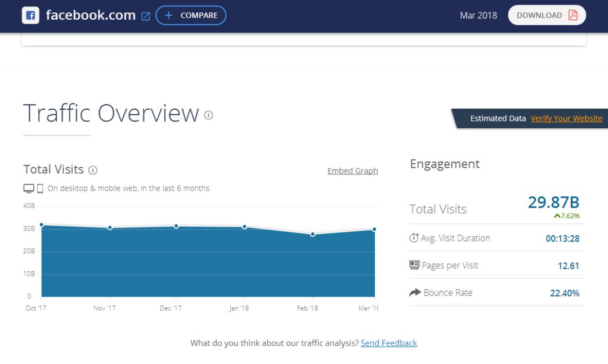
Task: Select the Mar '18 data point on graph
Action: pos(374,230)
